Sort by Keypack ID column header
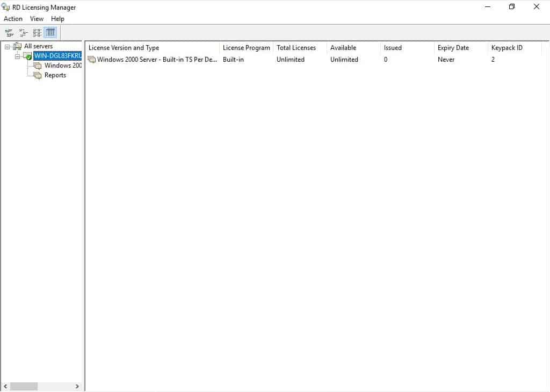This screenshot has width=550, height=392. pos(515,48)
